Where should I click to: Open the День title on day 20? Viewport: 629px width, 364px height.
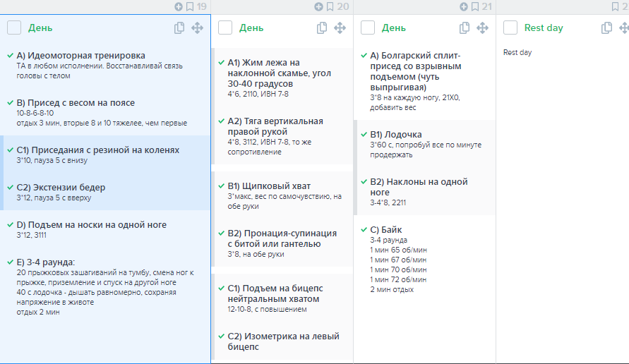tap(251, 28)
